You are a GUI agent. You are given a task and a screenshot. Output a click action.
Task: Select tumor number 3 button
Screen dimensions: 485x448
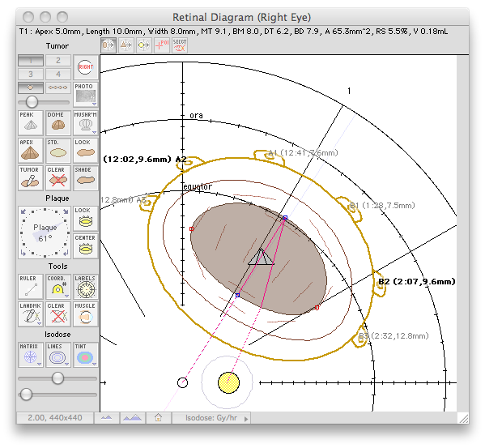(x=31, y=75)
